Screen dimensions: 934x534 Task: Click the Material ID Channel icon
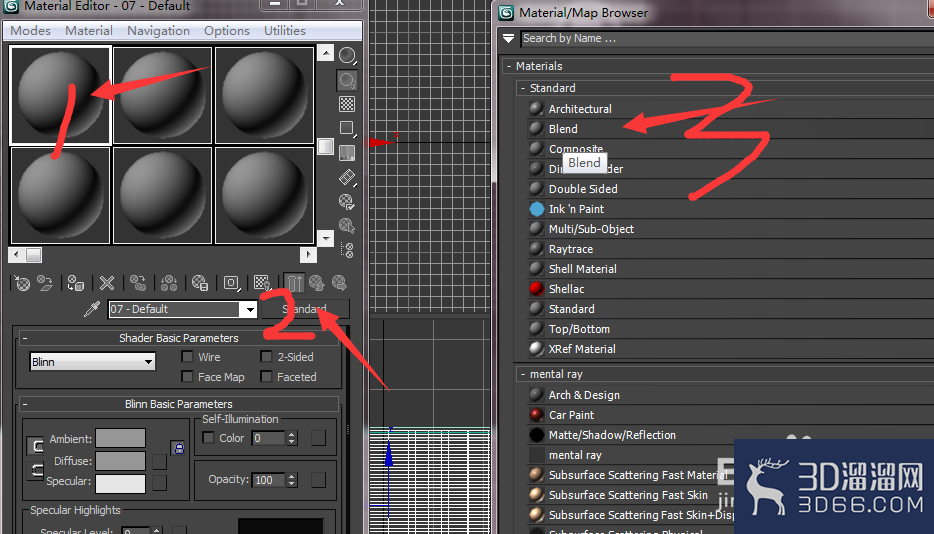point(232,283)
